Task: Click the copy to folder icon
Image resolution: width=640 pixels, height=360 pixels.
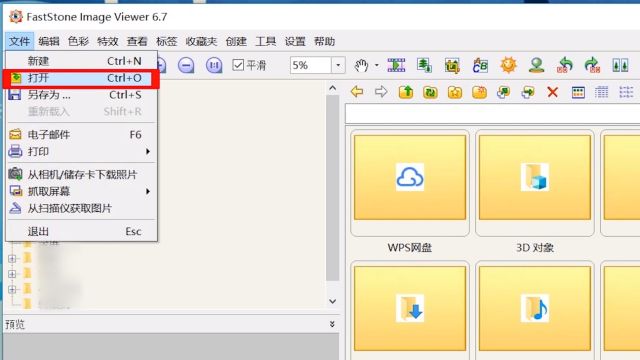Action: point(503,92)
